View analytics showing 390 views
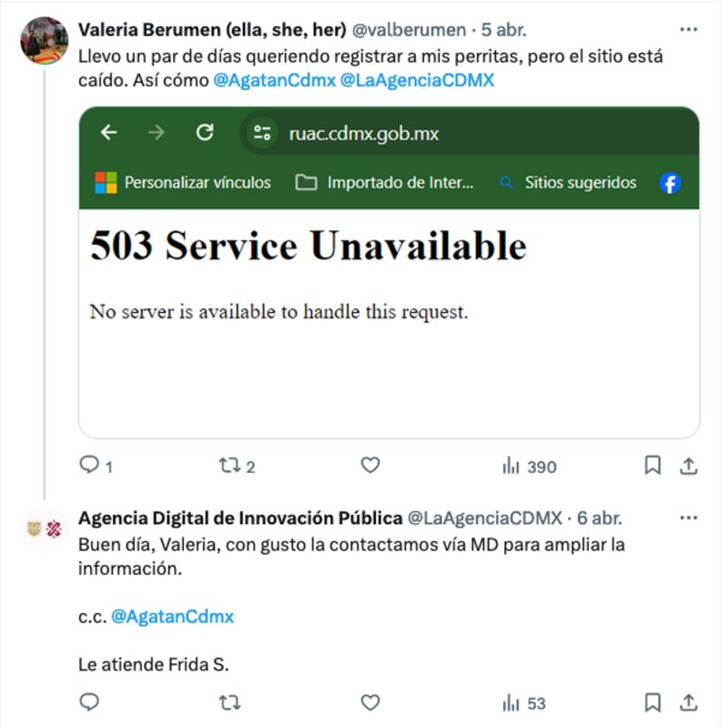The height and width of the screenshot is (726, 728). pyautogui.click(x=530, y=466)
